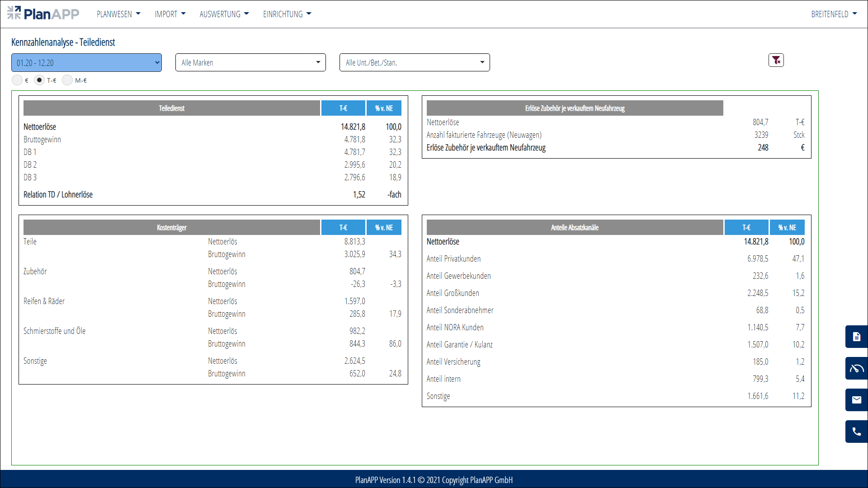Image resolution: width=868 pixels, height=488 pixels.
Task: Open the BREITENFELD user menu
Action: [x=834, y=14]
